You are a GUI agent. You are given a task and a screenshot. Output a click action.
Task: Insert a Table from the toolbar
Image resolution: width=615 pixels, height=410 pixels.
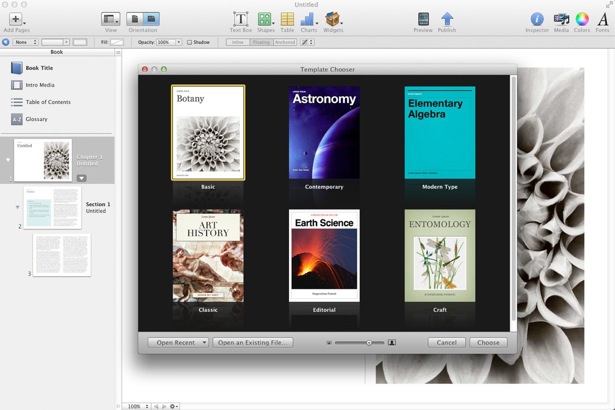pos(287,19)
